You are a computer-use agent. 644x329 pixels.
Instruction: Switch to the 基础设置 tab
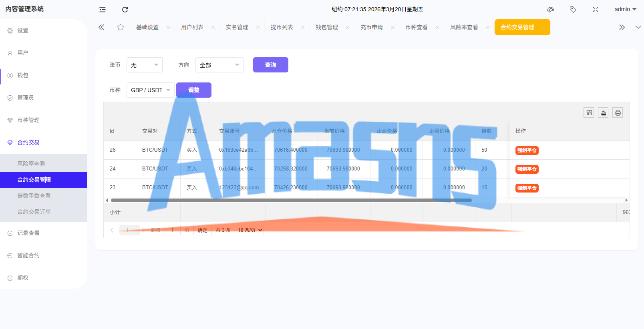(x=147, y=27)
